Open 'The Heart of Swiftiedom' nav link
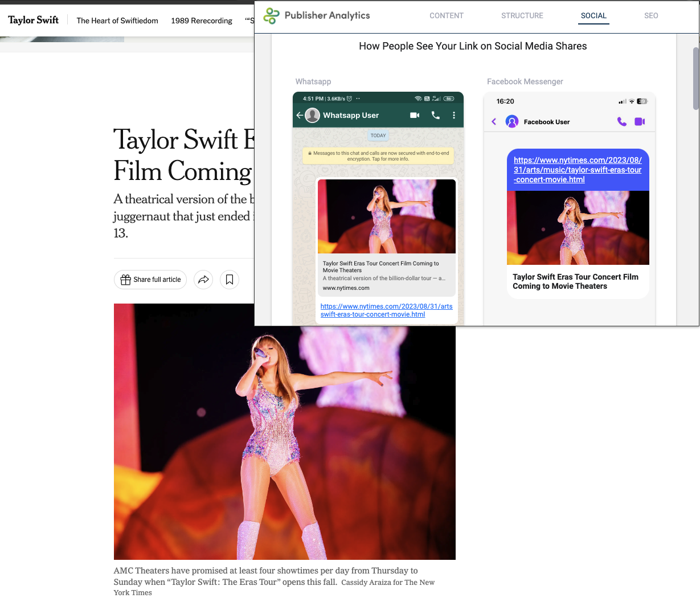The width and height of the screenshot is (700, 598). (117, 21)
